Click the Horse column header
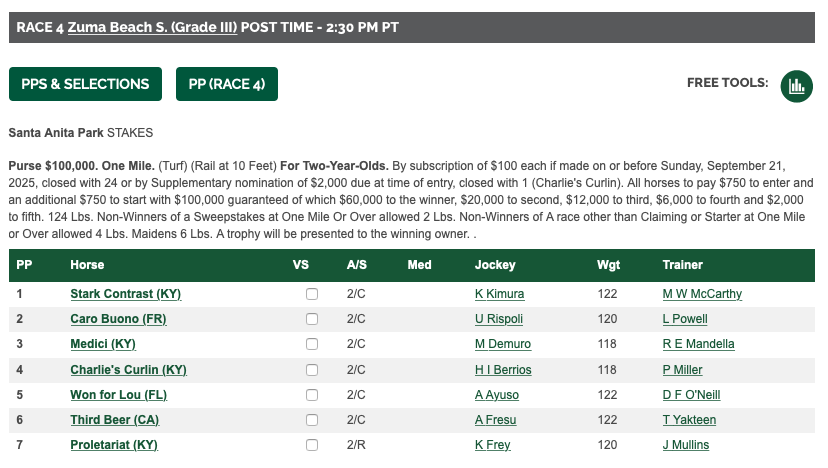 pos(87,265)
